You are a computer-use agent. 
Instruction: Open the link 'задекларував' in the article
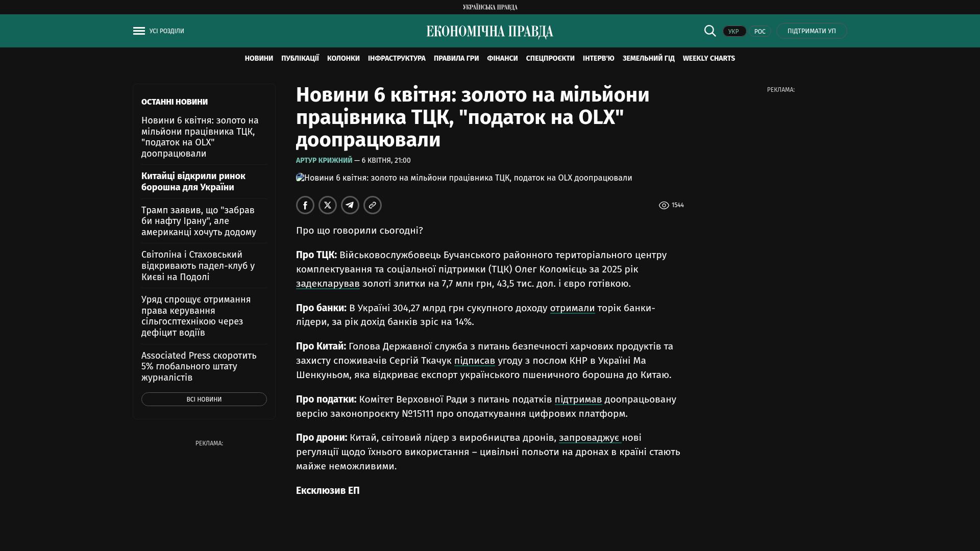point(328,284)
